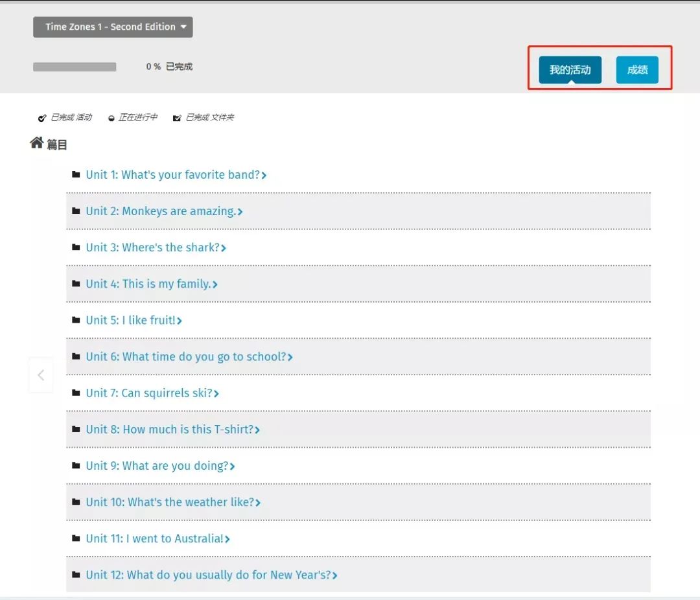Screen dimensions: 700x600
Task: Expand the chevron after Unit 12 title
Action: click(335, 576)
